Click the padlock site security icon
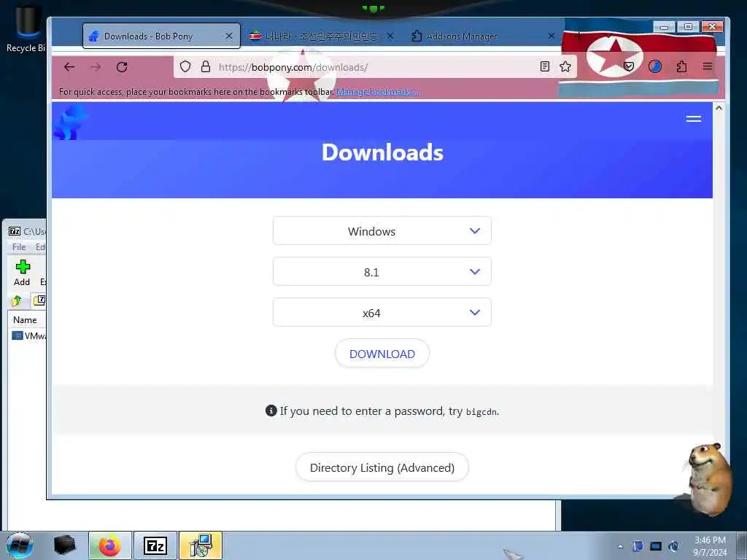Viewport: 747px width, 560px height. 206,66
